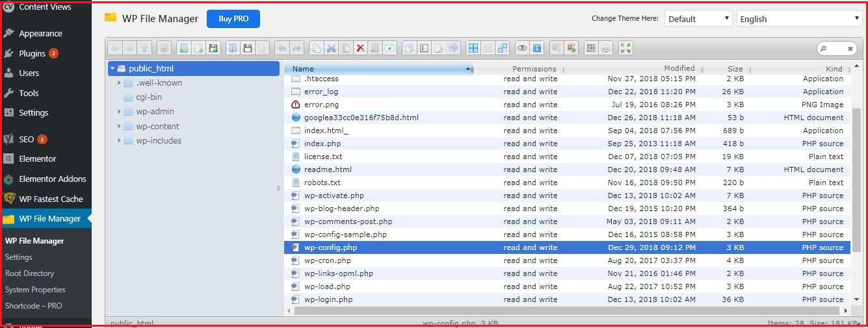Click the Undo arrow icon
Viewport: 868px width, 328px height.
(282, 48)
